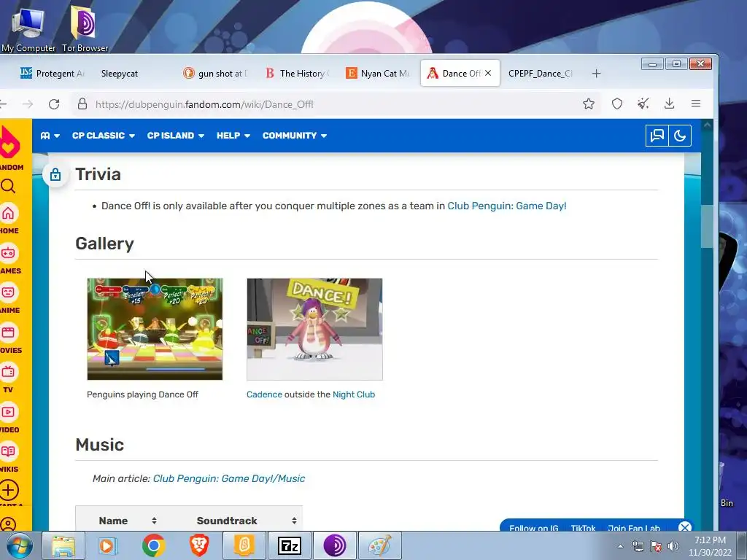Open Fandom search magnifier in sidebar

point(8,186)
